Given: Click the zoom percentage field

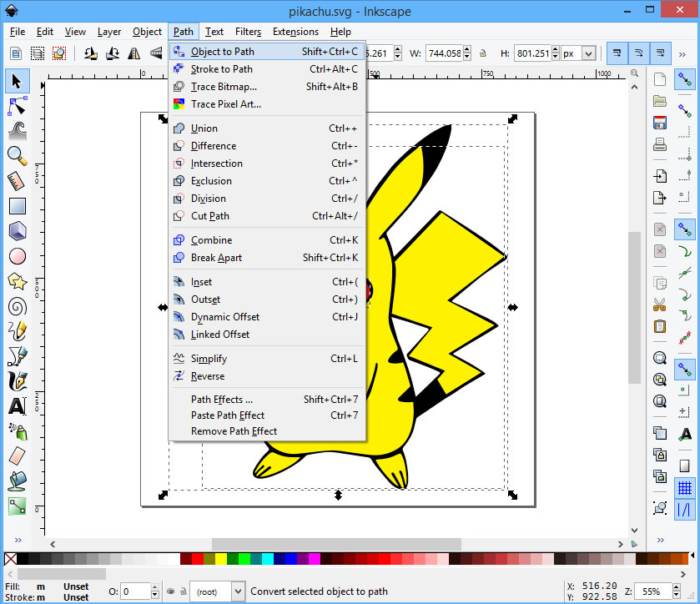Looking at the screenshot, I should pyautogui.click(x=653, y=591).
